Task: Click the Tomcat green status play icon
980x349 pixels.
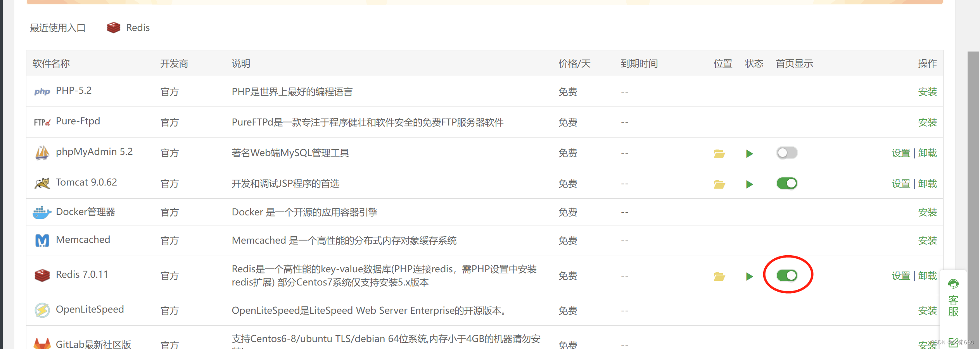Action: click(749, 184)
